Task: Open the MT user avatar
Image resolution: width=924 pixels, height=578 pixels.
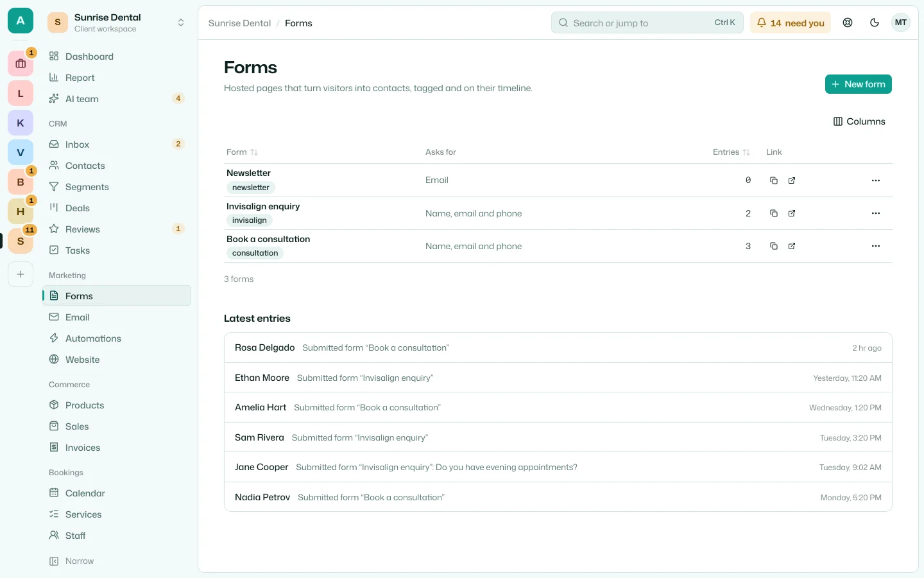Action: pos(901,22)
